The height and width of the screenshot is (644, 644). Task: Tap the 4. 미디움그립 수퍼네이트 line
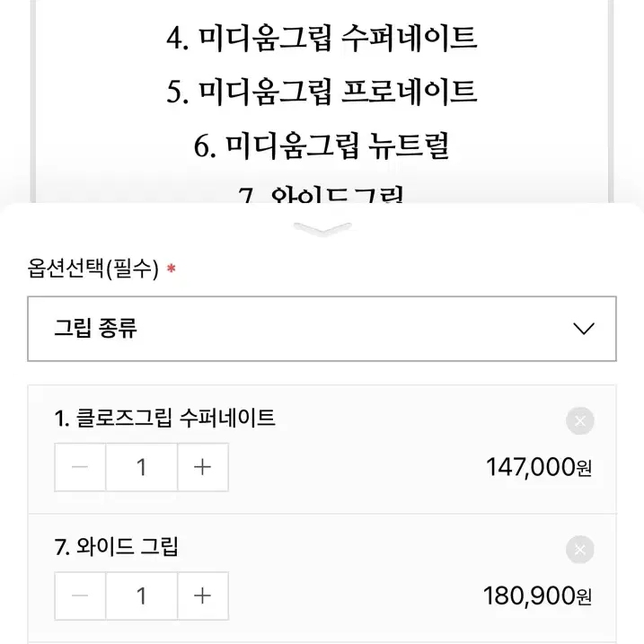coord(322,39)
